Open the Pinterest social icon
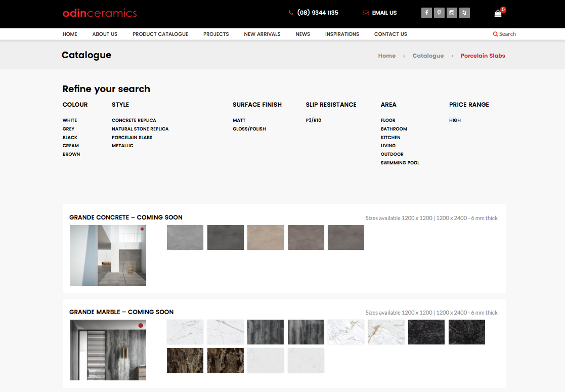Image resolution: width=565 pixels, height=392 pixels. [x=439, y=13]
